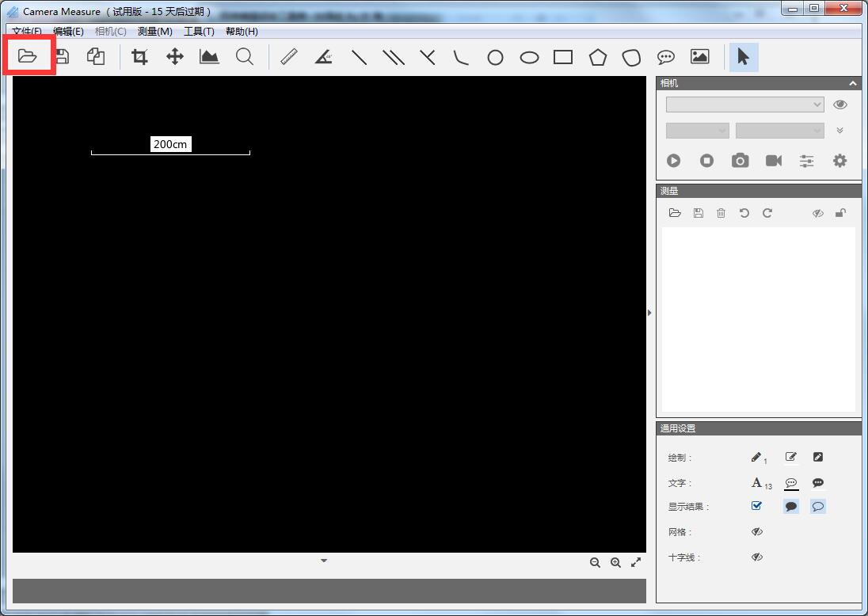Start camera preview with play button
This screenshot has height=616, width=868.
(673, 161)
